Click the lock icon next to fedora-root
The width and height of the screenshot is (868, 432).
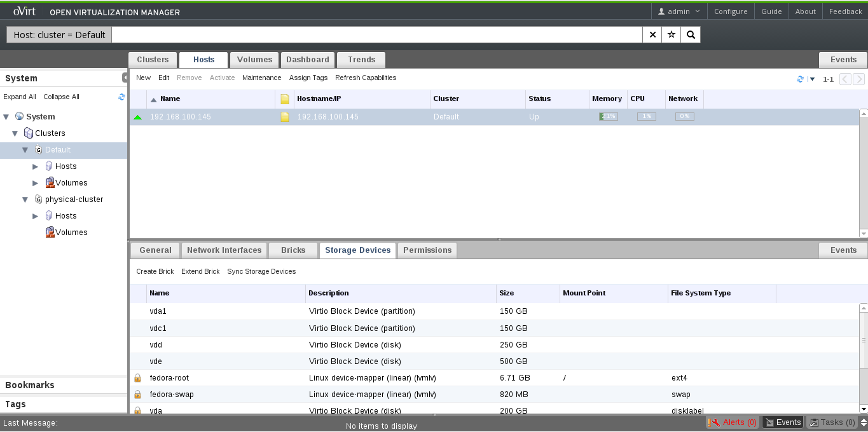click(137, 378)
